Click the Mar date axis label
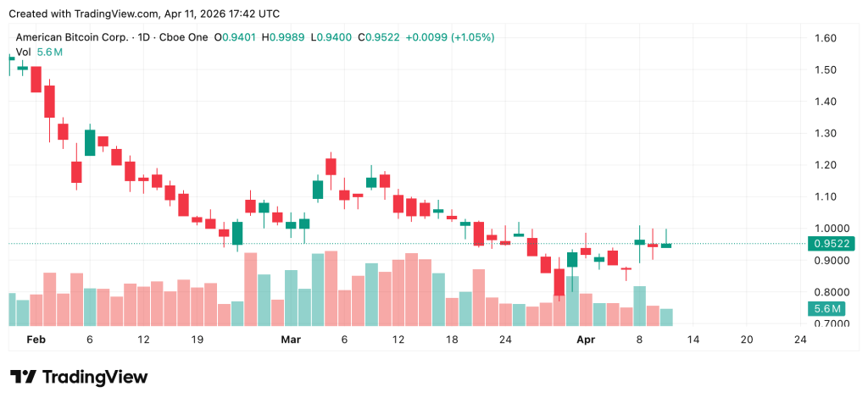This screenshot has height=403, width=868. [291, 339]
